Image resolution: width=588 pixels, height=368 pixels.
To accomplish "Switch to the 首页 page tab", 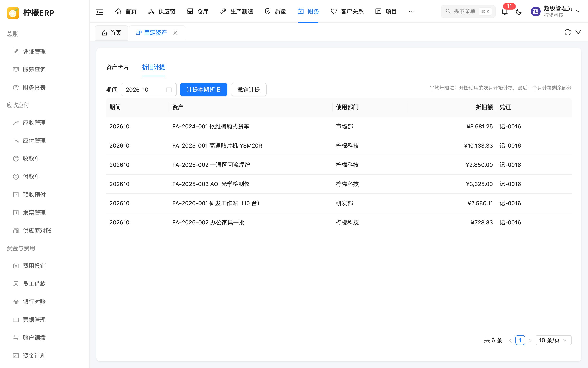I will coord(111,33).
